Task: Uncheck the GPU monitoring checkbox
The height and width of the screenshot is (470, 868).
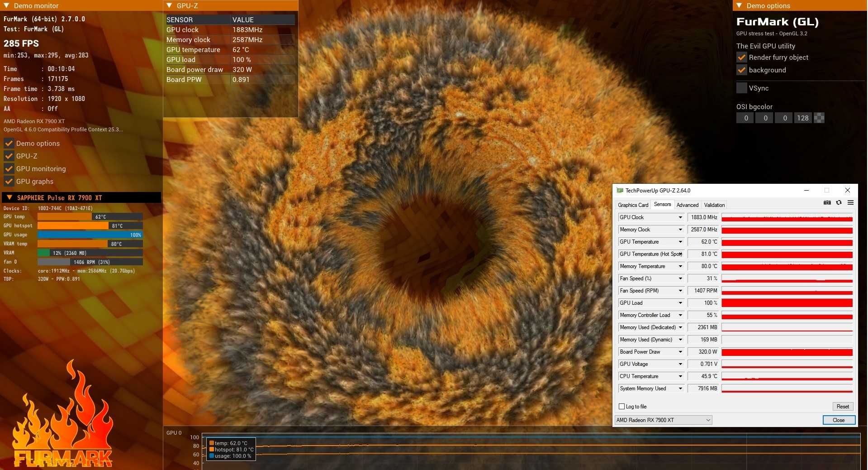Action: pyautogui.click(x=9, y=169)
